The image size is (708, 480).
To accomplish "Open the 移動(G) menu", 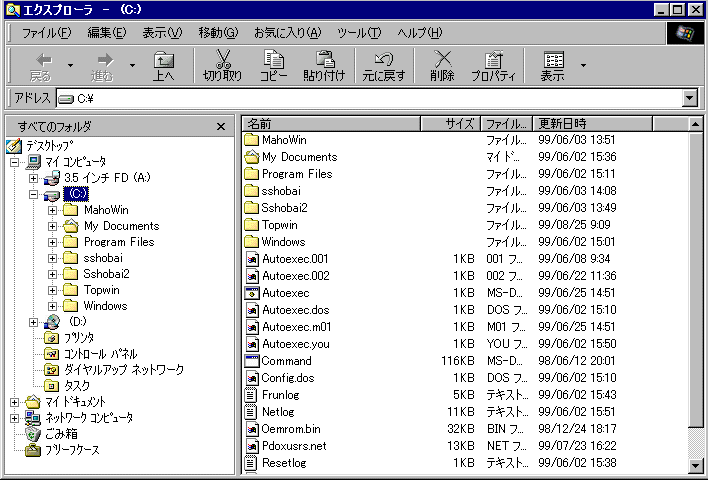I will pos(218,33).
